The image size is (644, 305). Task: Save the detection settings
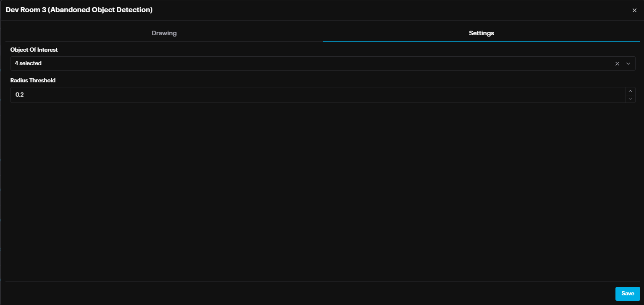point(627,294)
